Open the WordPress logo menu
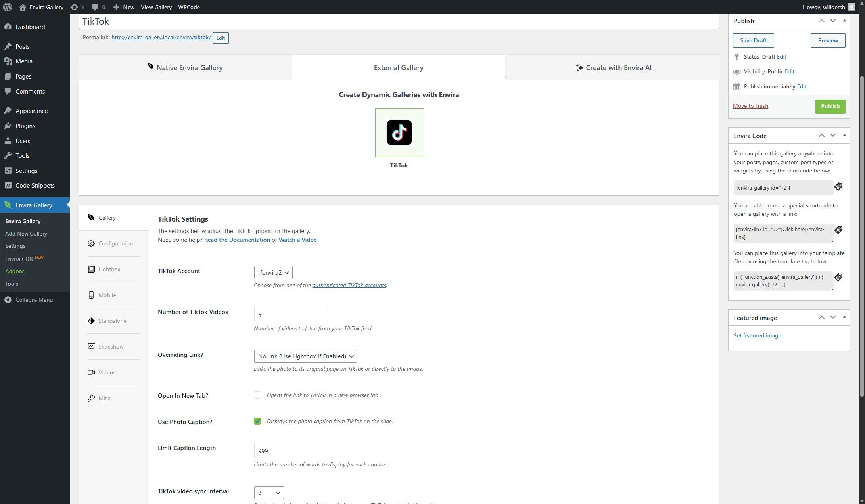Screen dimensions: 865x504 point(8,7)
